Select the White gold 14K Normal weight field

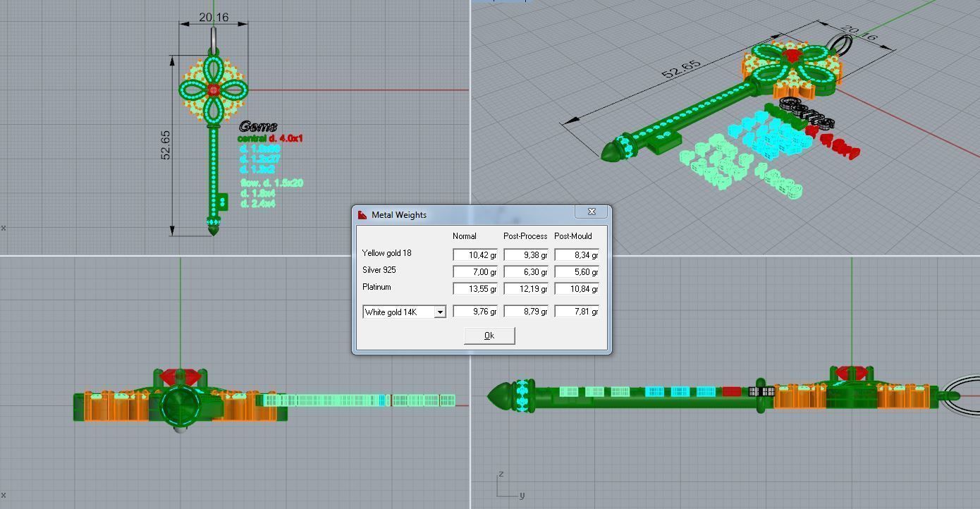point(475,311)
